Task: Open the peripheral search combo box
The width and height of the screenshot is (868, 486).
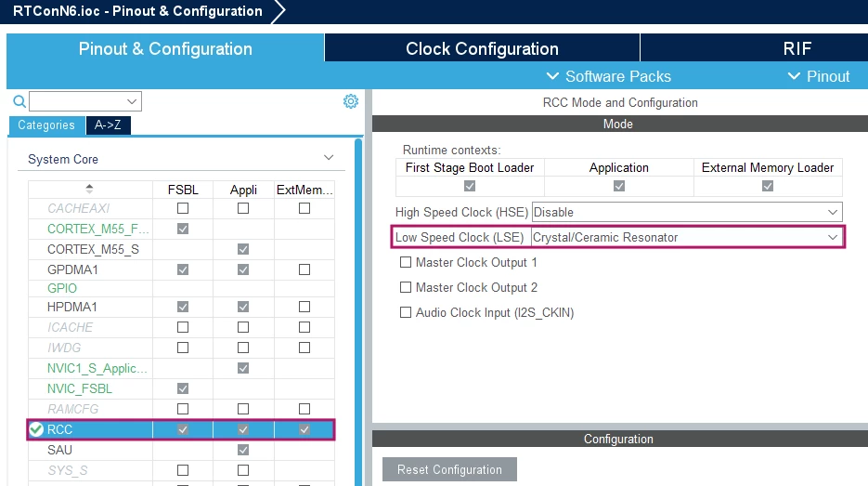Action: [85, 101]
